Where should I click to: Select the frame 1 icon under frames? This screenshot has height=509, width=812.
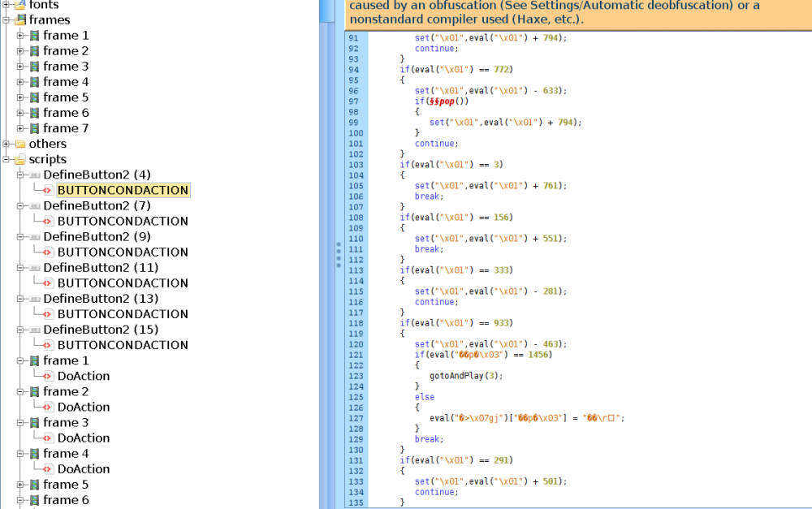(32, 35)
